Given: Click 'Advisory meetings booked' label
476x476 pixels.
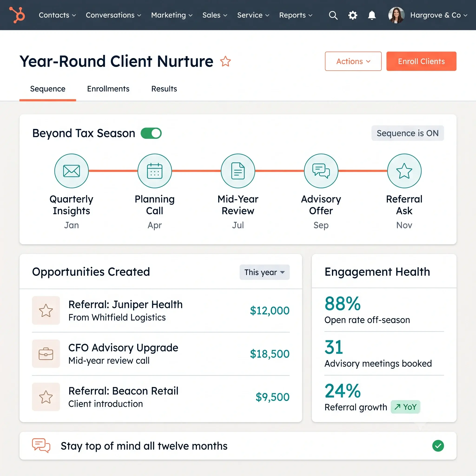Looking at the screenshot, I should (378, 364).
